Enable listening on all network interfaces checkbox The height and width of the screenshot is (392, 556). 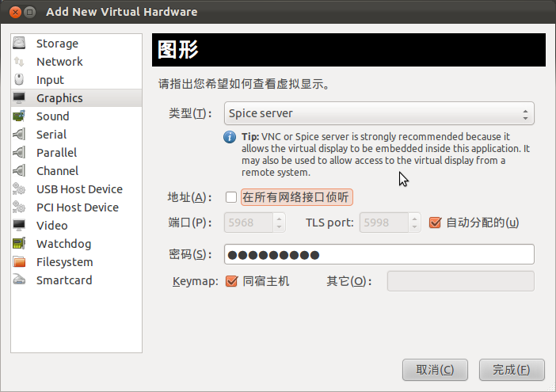231,197
